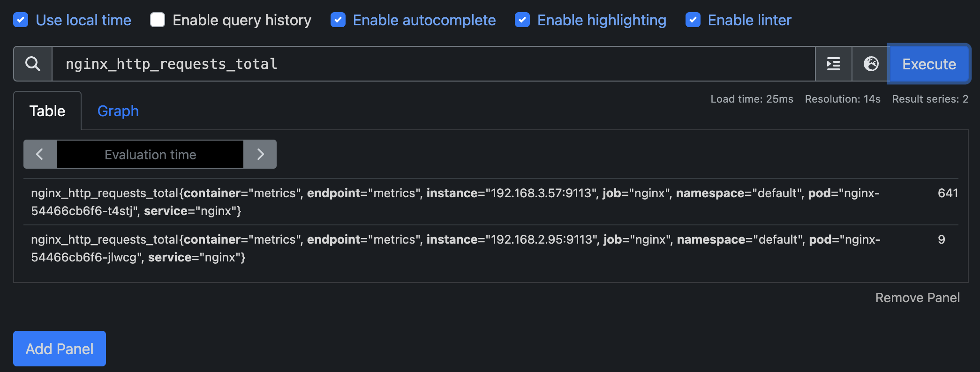
Task: Click the format expression icon
Action: [833, 64]
